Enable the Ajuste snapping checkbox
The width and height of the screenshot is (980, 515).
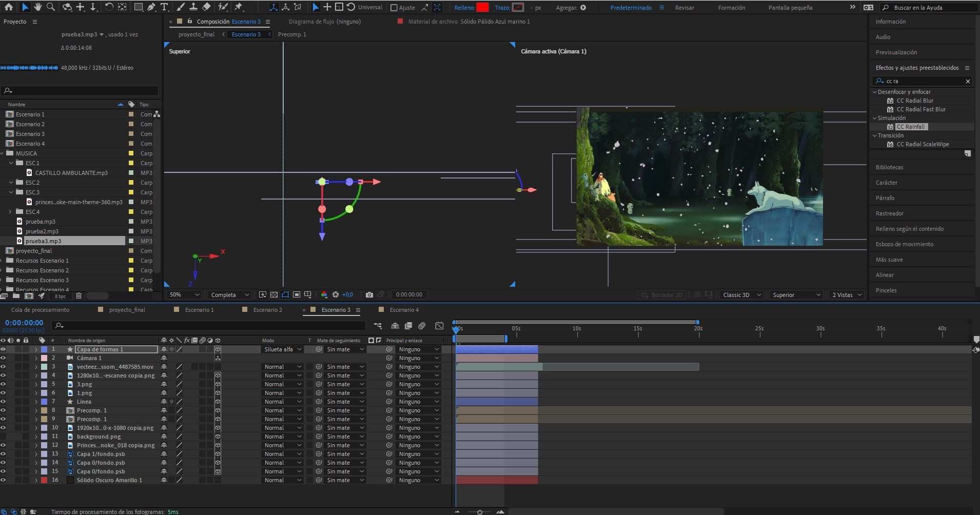tap(394, 8)
